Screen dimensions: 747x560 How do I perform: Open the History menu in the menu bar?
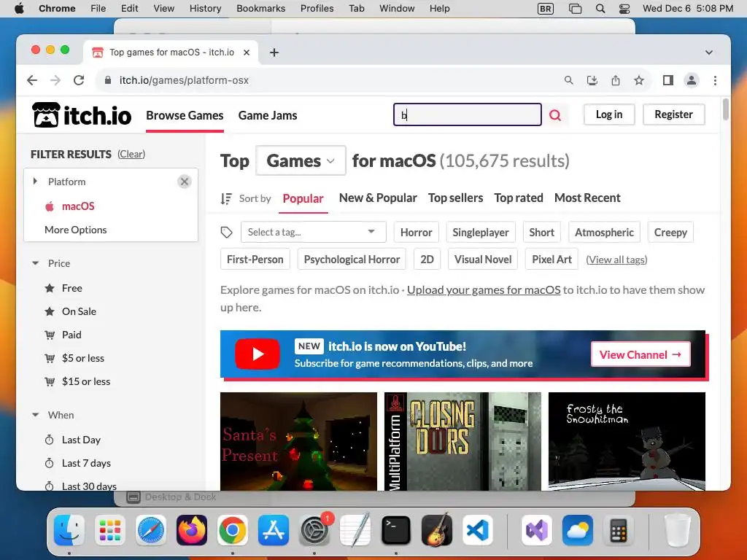205,9
